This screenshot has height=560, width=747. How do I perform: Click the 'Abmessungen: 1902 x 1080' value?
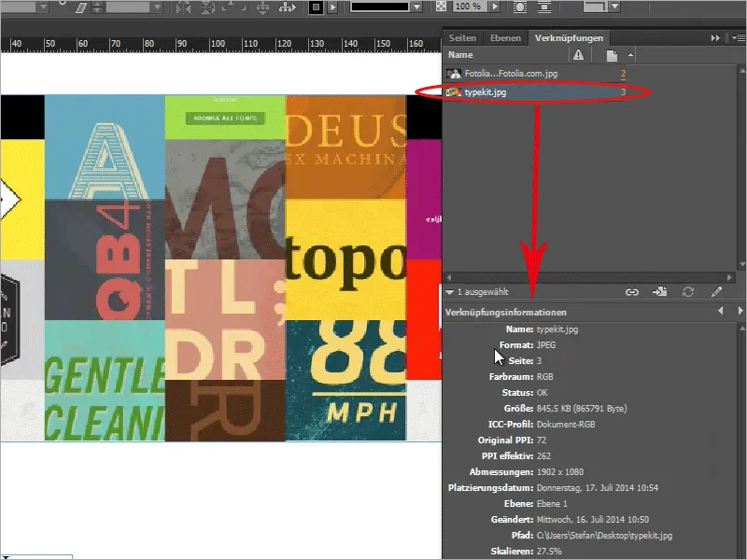559,472
